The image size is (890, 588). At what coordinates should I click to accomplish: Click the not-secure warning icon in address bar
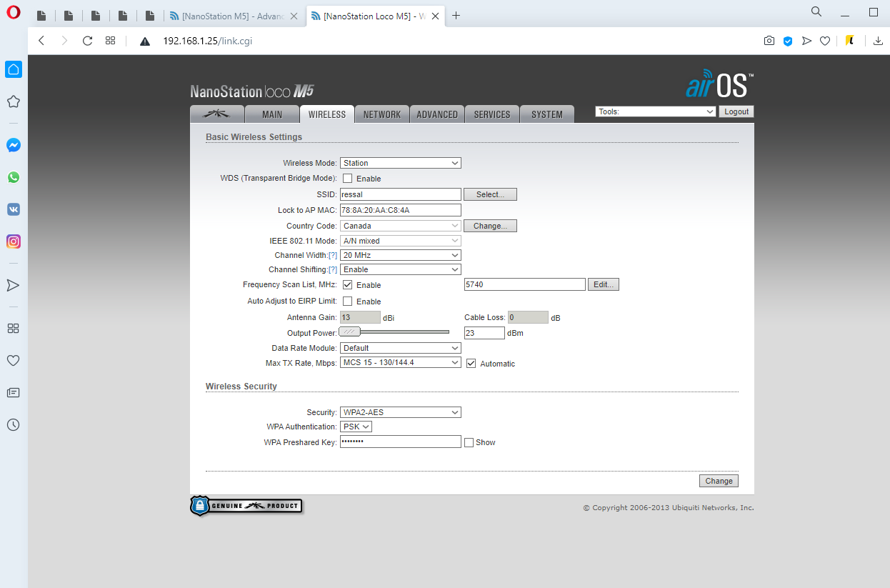coord(145,41)
